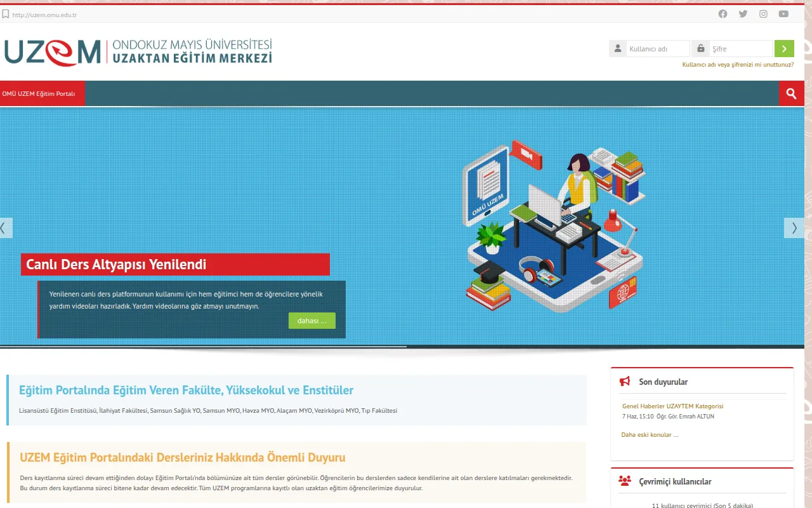The image size is (812, 508).
Task: Open the Facebook social icon
Action: tap(723, 14)
